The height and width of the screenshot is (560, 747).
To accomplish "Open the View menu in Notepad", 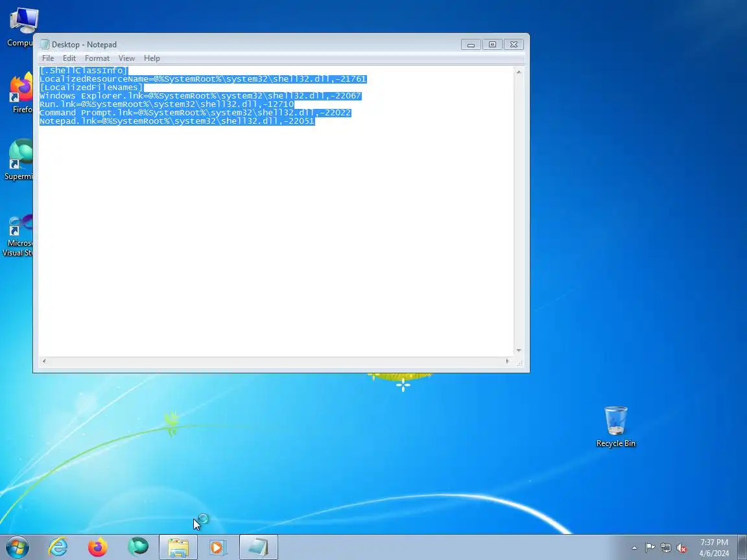I will point(126,58).
